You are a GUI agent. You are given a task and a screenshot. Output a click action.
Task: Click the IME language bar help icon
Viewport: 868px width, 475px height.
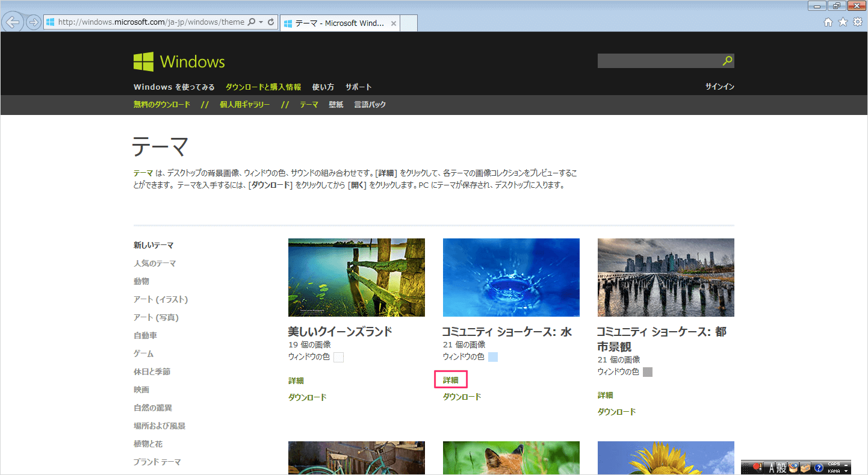[819, 468]
